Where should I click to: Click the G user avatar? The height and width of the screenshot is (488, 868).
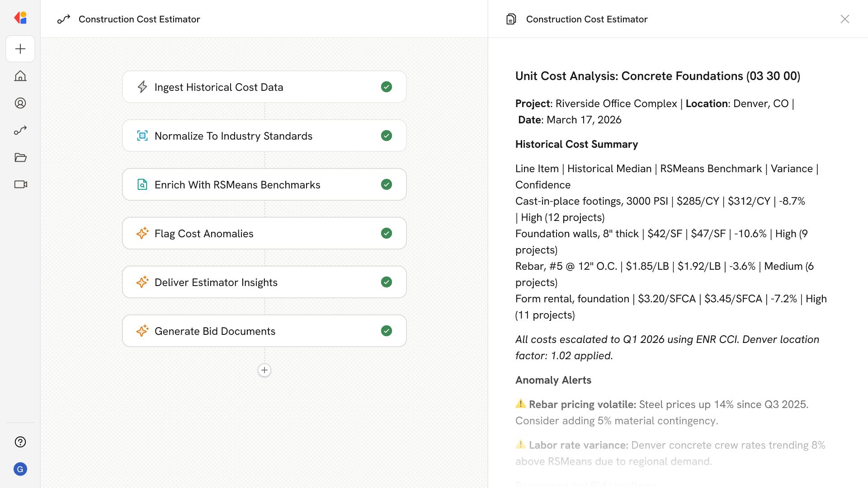pos(20,469)
